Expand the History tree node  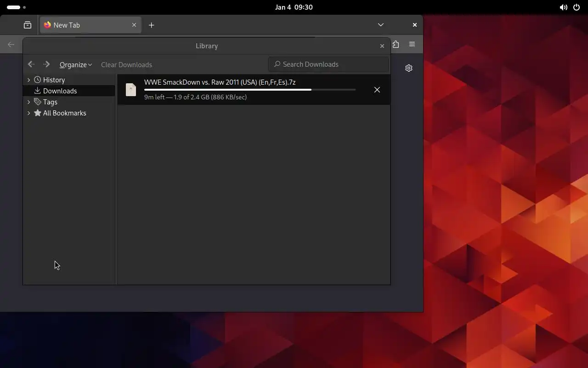pos(29,80)
